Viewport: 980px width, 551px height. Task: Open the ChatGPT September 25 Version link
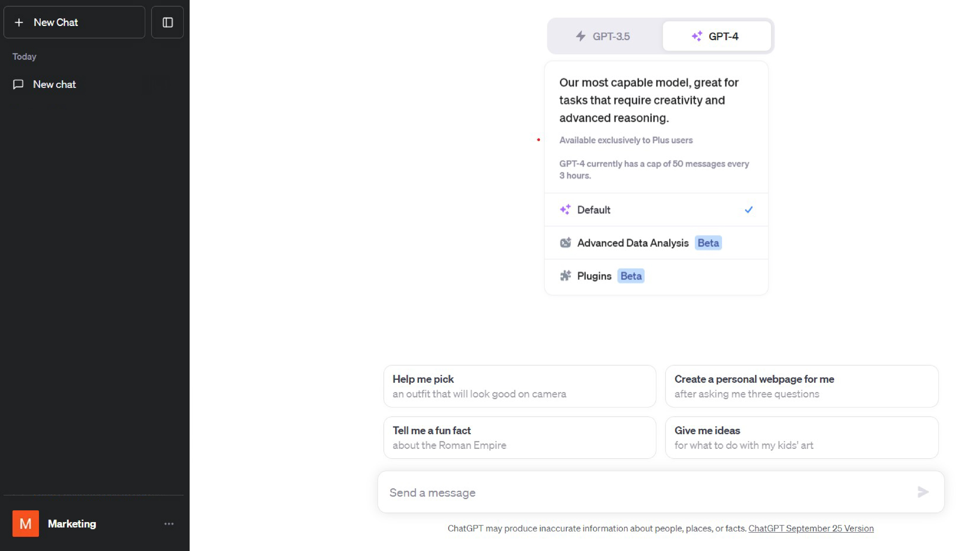(811, 528)
